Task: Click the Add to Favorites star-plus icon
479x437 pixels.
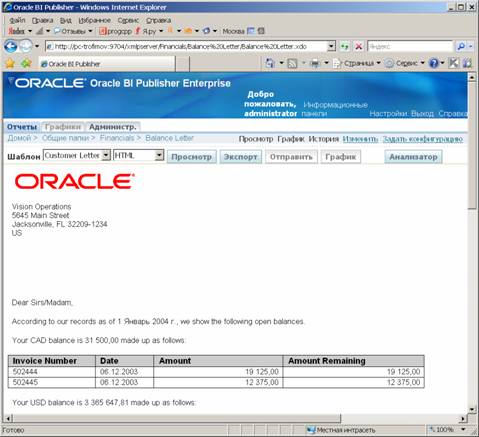Action: click(26, 63)
